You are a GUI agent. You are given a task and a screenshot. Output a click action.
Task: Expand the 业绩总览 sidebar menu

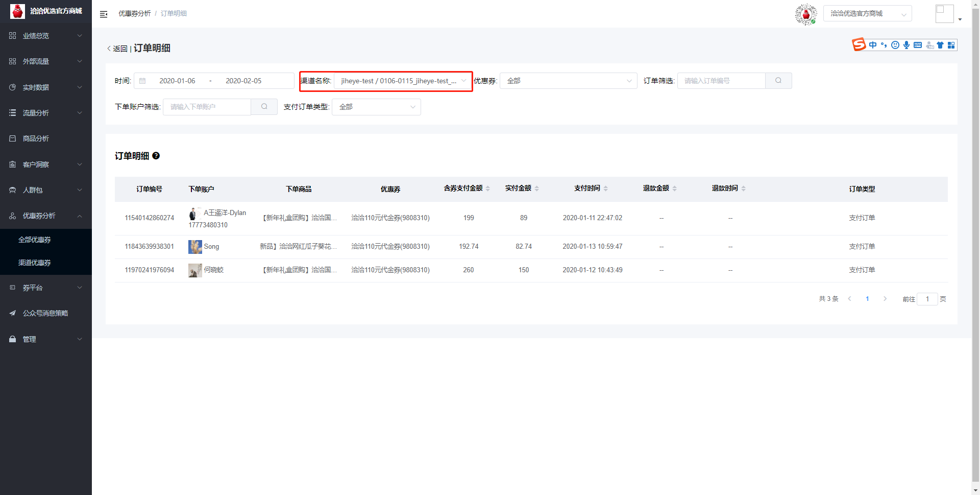click(x=46, y=36)
